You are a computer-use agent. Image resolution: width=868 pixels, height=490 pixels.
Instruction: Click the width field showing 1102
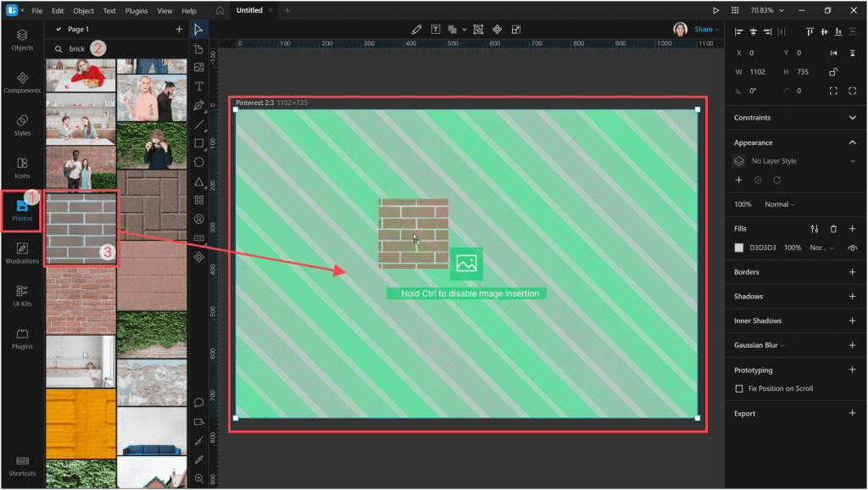coord(757,72)
